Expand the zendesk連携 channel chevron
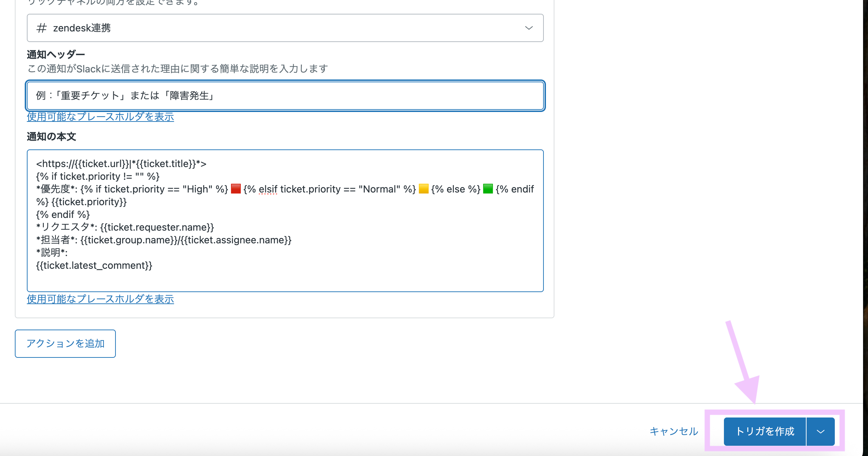This screenshot has height=456, width=868. click(x=528, y=28)
